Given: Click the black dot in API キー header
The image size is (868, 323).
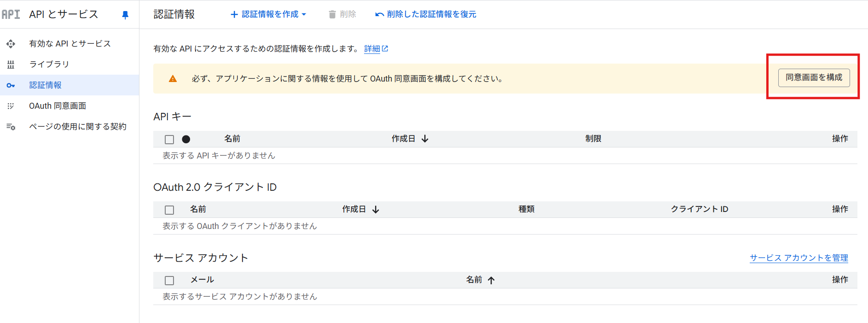Looking at the screenshot, I should point(186,139).
